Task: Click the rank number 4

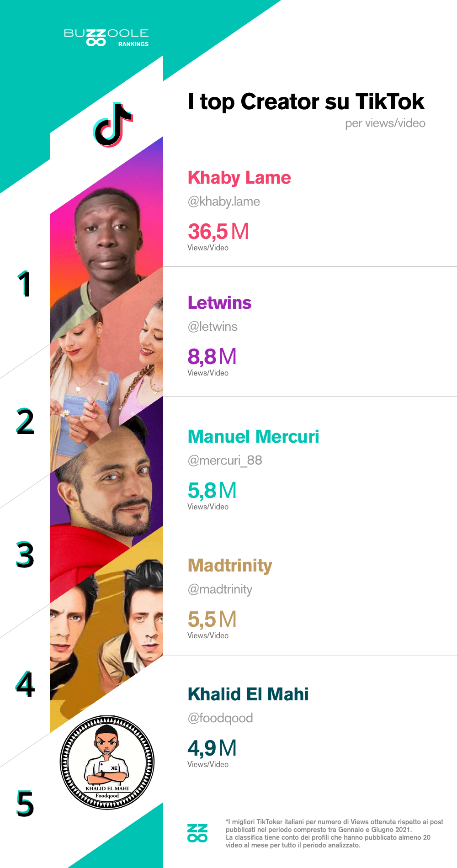Action: (25, 684)
